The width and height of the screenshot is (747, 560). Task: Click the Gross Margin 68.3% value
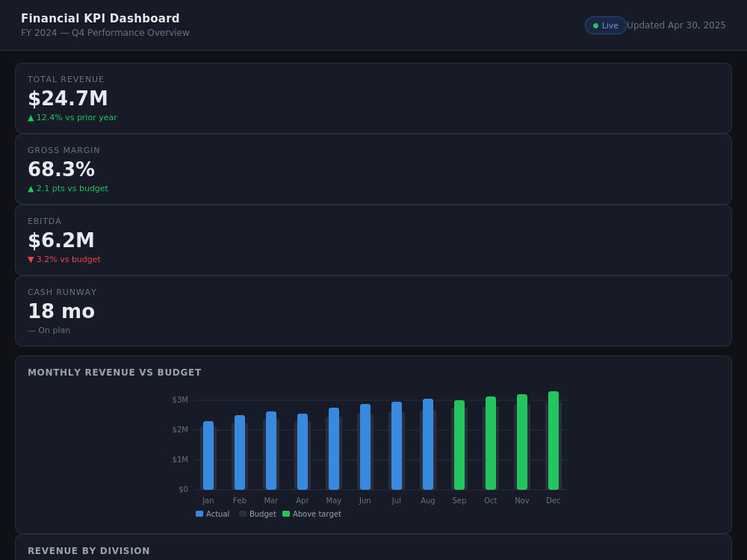[61, 169]
